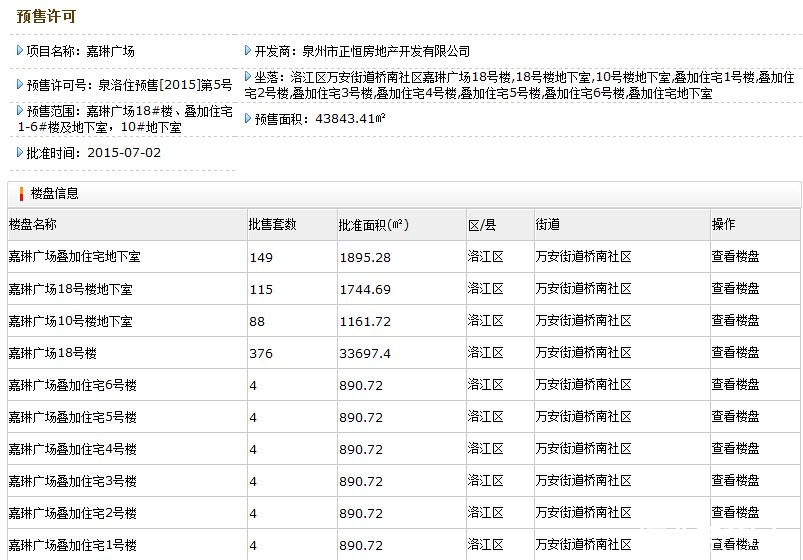Image resolution: width=803 pixels, height=560 pixels.
Task: Select the row name 嘉琳广场叠加住宅2号楼
Action: 73,513
